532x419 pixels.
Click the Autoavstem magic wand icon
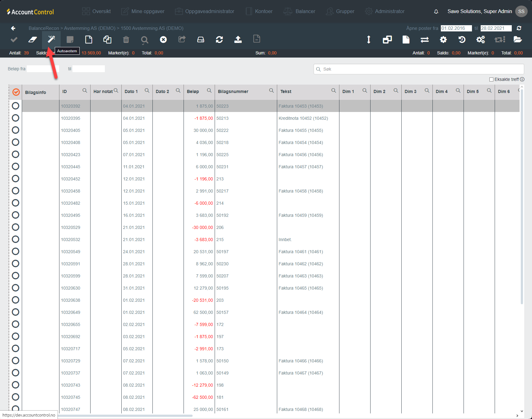[x=51, y=40]
